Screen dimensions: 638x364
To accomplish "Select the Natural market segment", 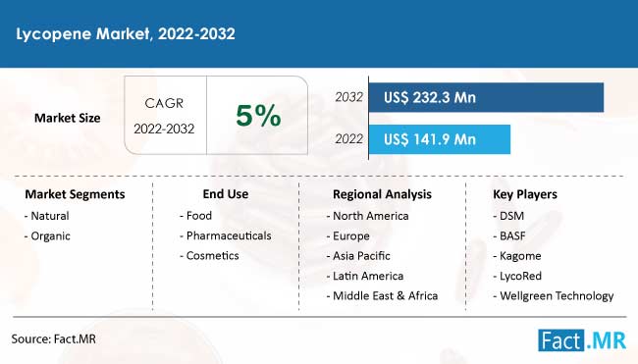I will pos(47,216).
